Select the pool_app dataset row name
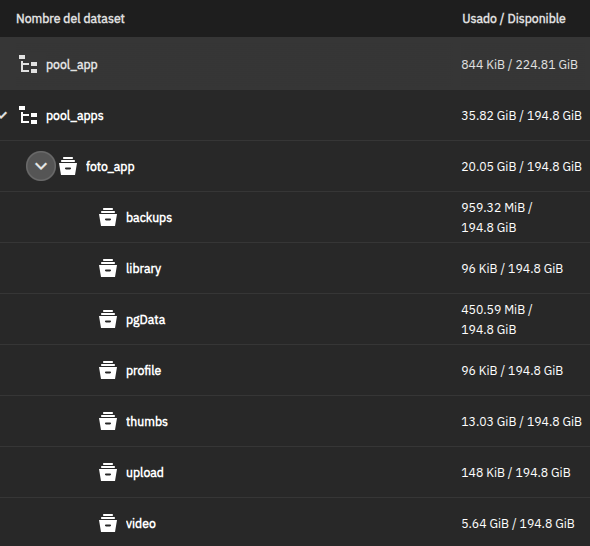The width and height of the screenshot is (590, 546). [72, 65]
